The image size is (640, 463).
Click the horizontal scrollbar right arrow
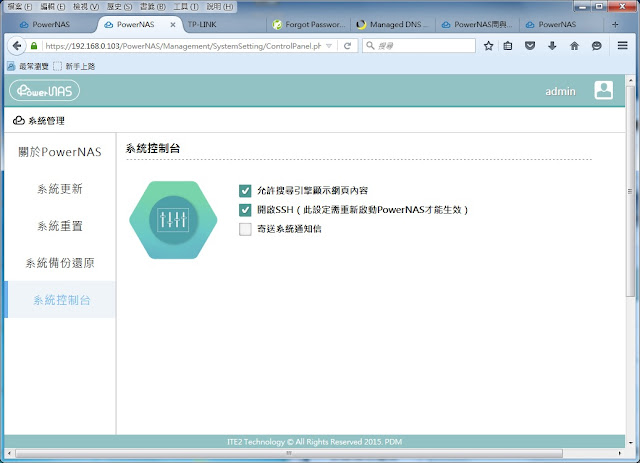coord(620,453)
